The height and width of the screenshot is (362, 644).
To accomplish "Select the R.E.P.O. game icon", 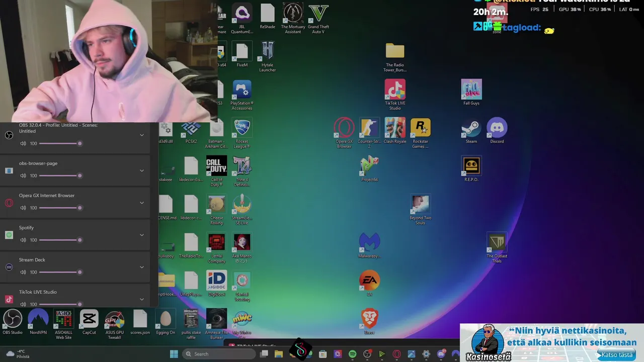I will tap(471, 169).
